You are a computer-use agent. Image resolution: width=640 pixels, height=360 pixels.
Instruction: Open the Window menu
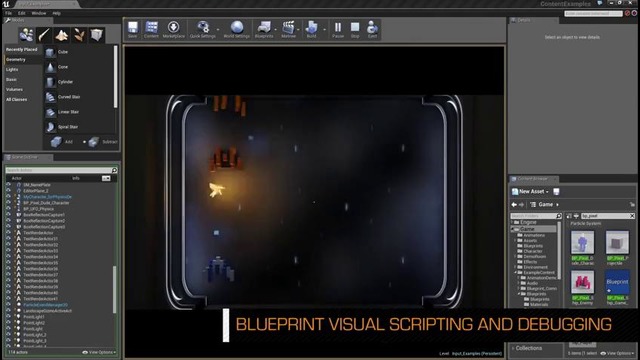39,13
